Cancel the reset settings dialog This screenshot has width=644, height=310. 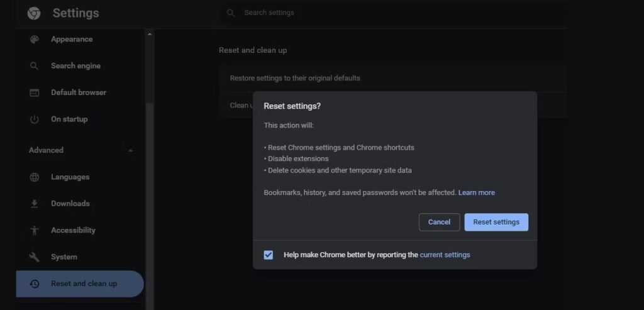pos(439,222)
